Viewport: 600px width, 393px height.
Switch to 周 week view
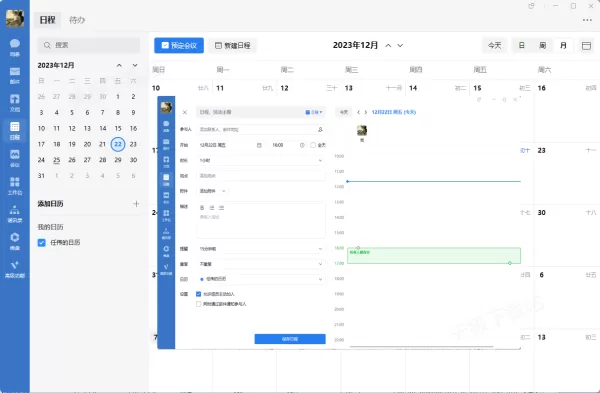[x=542, y=46]
